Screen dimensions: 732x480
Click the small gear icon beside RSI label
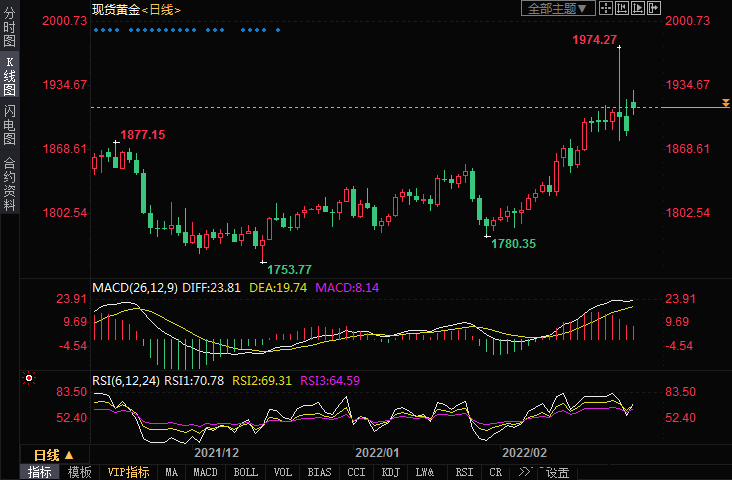[x=28, y=380]
